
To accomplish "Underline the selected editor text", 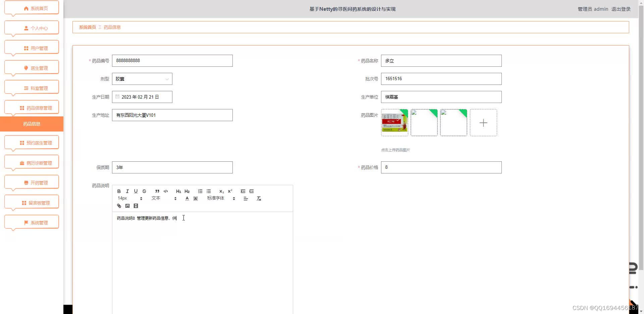I will tap(136, 191).
